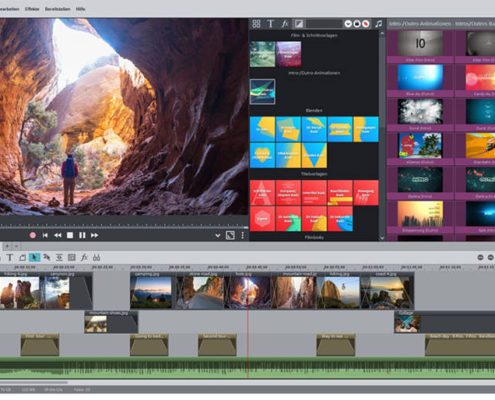
Task: Click the timeline horizontal scrollbar
Action: pyautogui.click(x=34, y=382)
